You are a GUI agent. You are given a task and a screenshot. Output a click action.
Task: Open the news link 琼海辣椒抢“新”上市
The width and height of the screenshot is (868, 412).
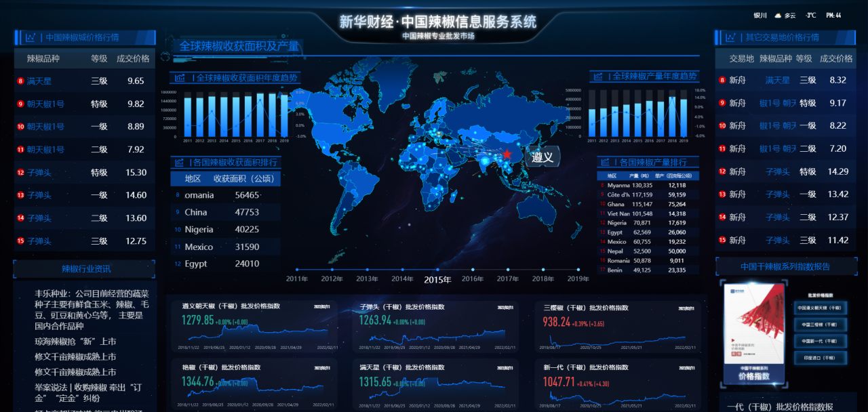75,342
